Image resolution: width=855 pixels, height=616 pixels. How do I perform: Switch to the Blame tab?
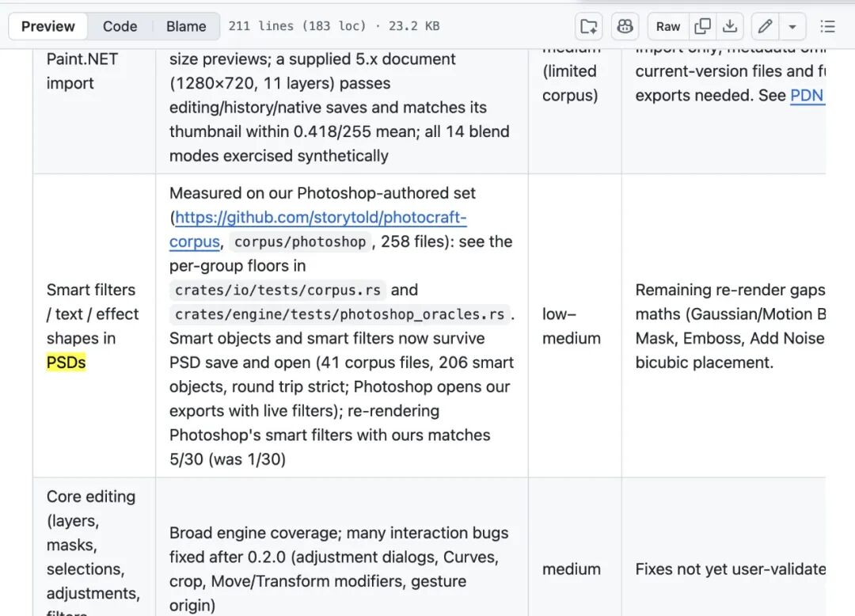click(187, 26)
